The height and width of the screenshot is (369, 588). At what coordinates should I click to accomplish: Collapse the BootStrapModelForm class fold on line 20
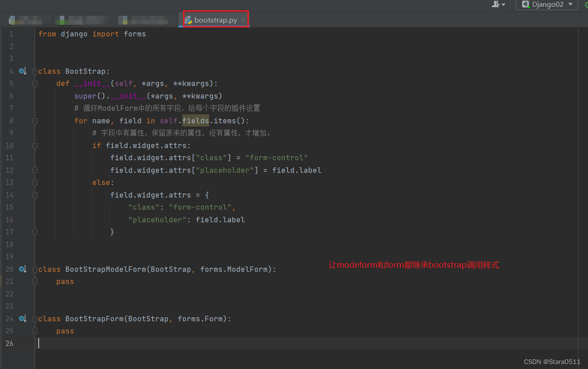pyautogui.click(x=35, y=270)
